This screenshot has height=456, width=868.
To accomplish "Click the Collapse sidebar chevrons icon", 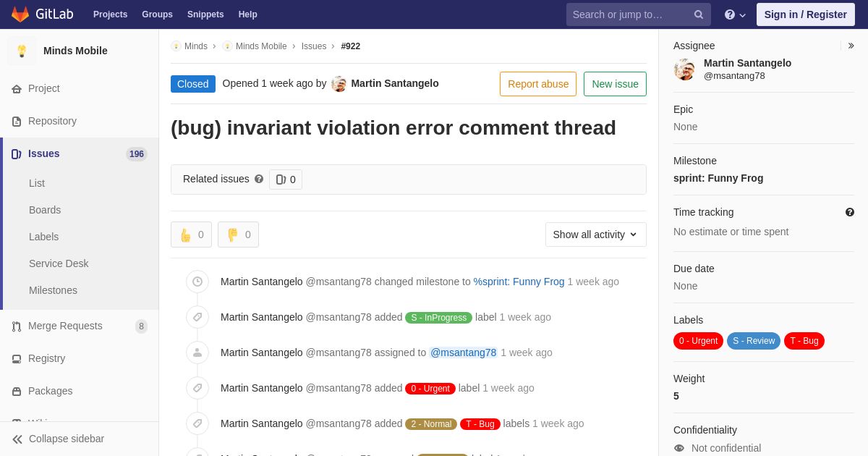I will [x=17, y=439].
